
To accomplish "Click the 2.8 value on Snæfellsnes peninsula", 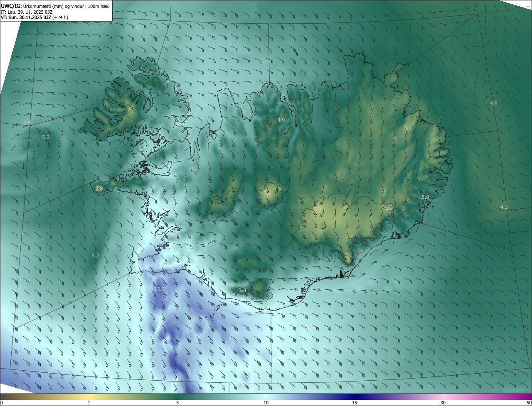I will [99, 189].
